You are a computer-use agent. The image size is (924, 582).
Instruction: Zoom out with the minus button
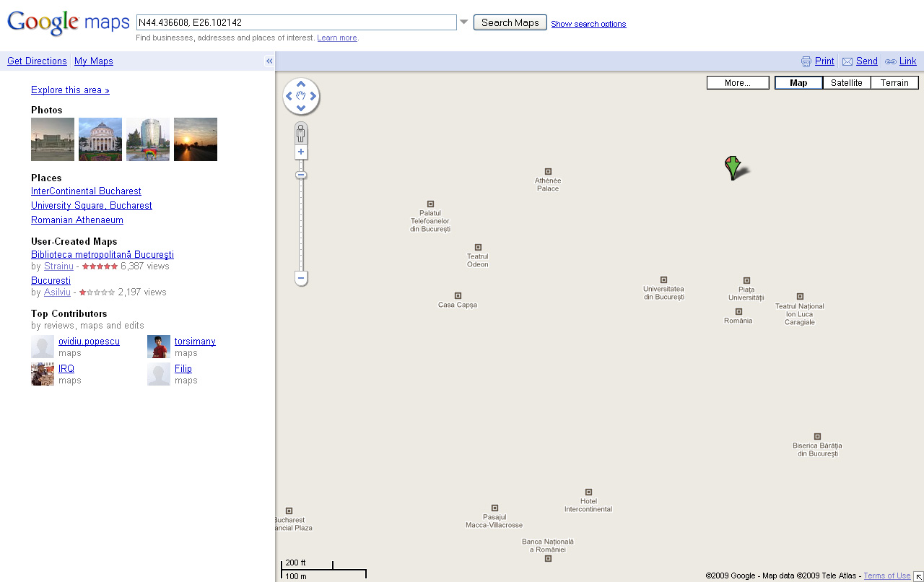coord(301,278)
